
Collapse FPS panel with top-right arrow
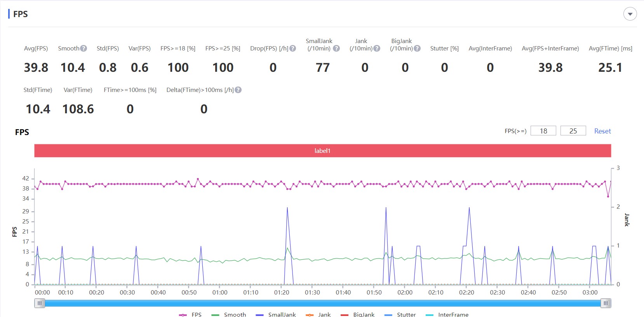pos(630,14)
